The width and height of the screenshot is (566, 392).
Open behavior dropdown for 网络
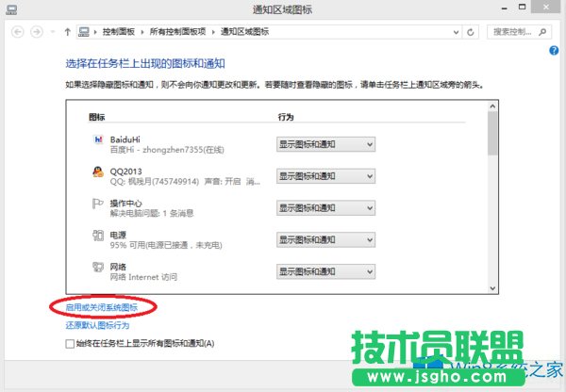325,271
